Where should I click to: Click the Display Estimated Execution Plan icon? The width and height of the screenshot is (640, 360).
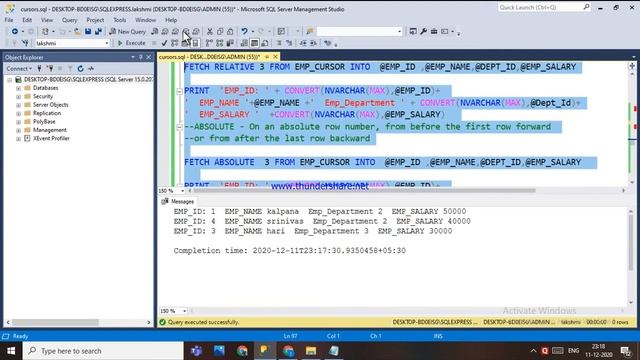[x=175, y=43]
